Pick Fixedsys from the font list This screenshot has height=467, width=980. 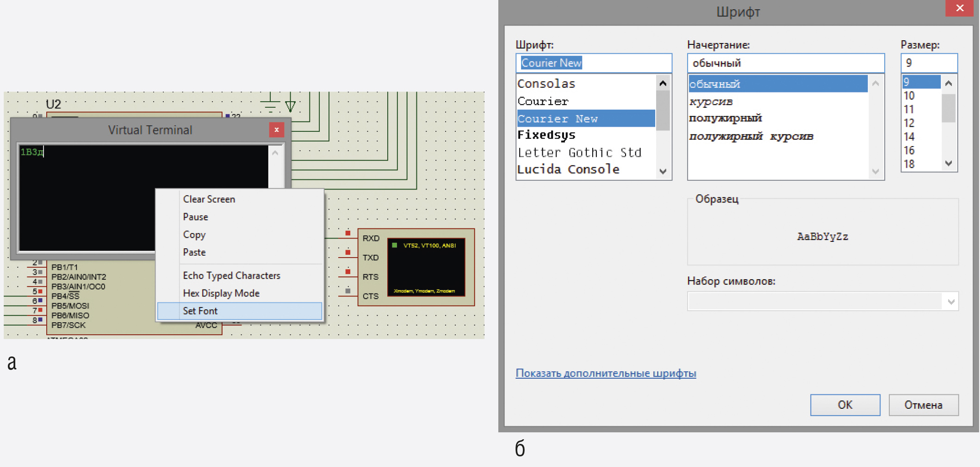(x=586, y=135)
